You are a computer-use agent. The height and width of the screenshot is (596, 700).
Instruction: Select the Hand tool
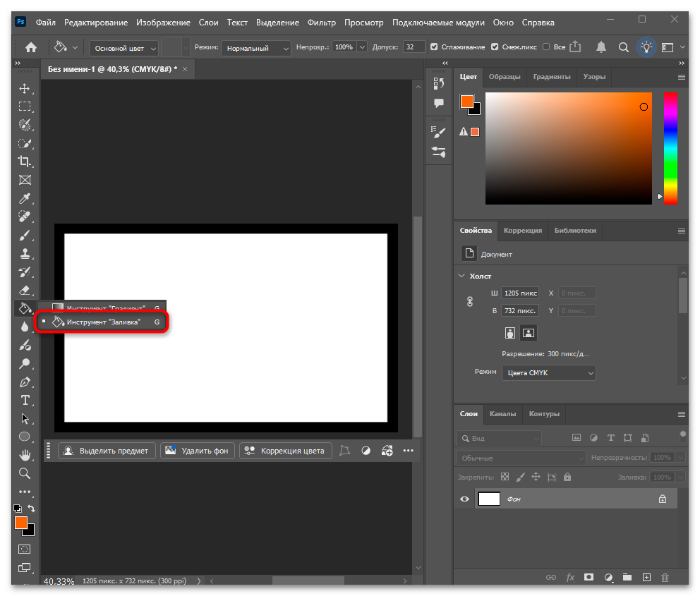click(25, 455)
